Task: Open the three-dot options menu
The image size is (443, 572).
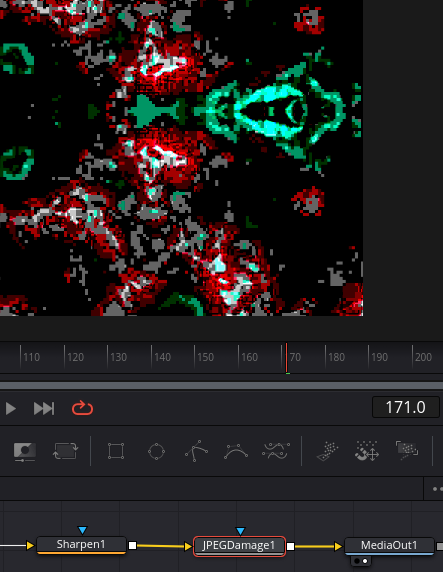Action: pyautogui.click(x=436, y=489)
